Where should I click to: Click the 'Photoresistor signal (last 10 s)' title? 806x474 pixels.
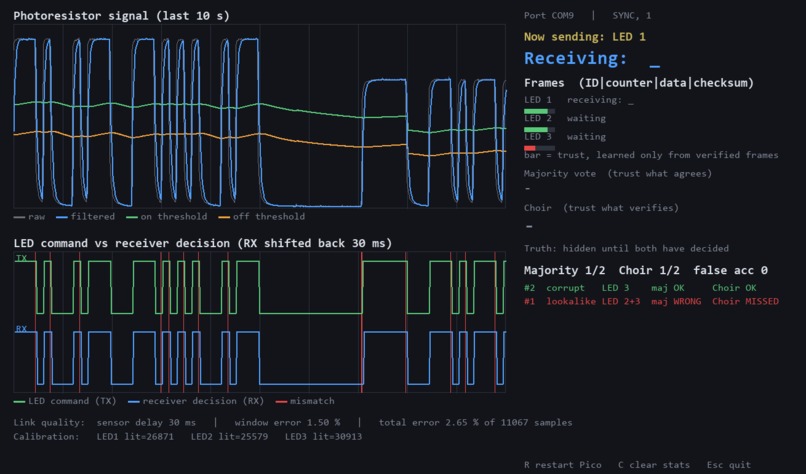pos(121,16)
